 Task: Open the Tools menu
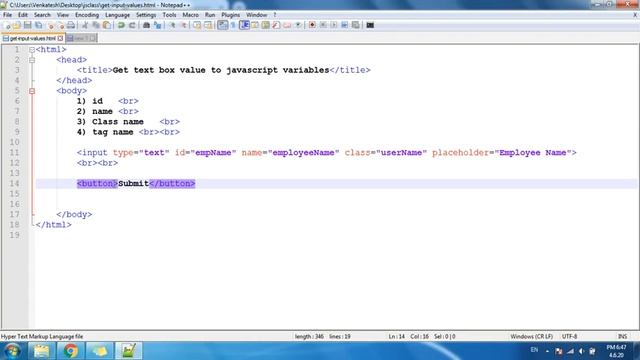click(169, 15)
